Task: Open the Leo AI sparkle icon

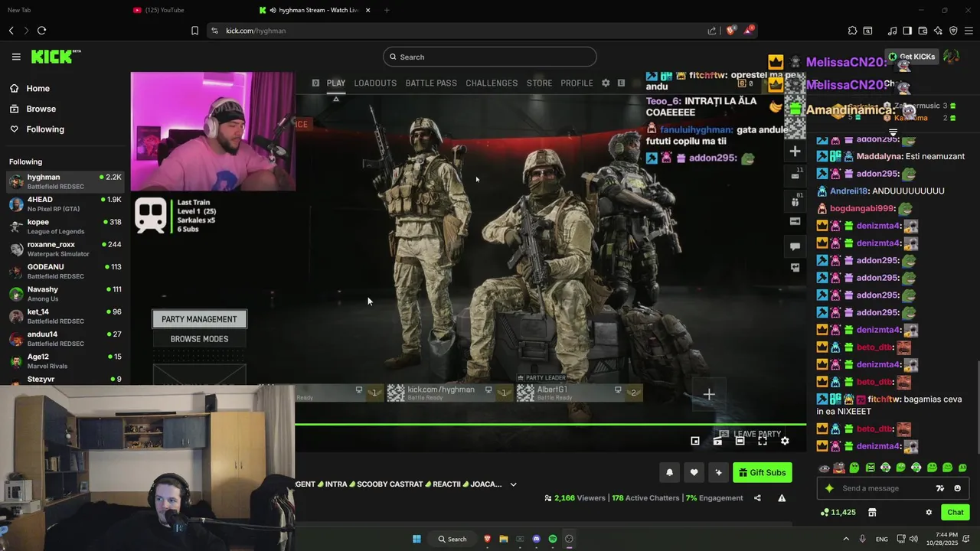Action: [x=938, y=31]
